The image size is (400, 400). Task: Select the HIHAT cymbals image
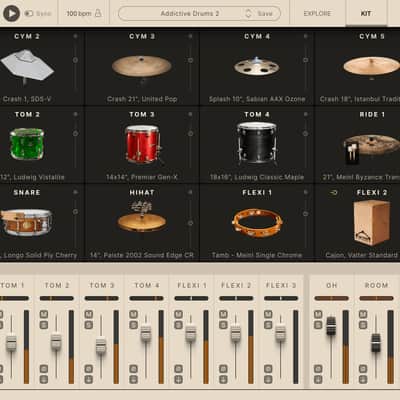point(142,217)
